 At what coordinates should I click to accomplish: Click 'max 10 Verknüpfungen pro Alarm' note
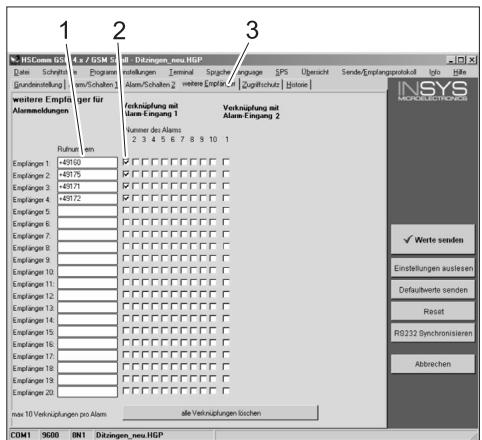(x=59, y=414)
